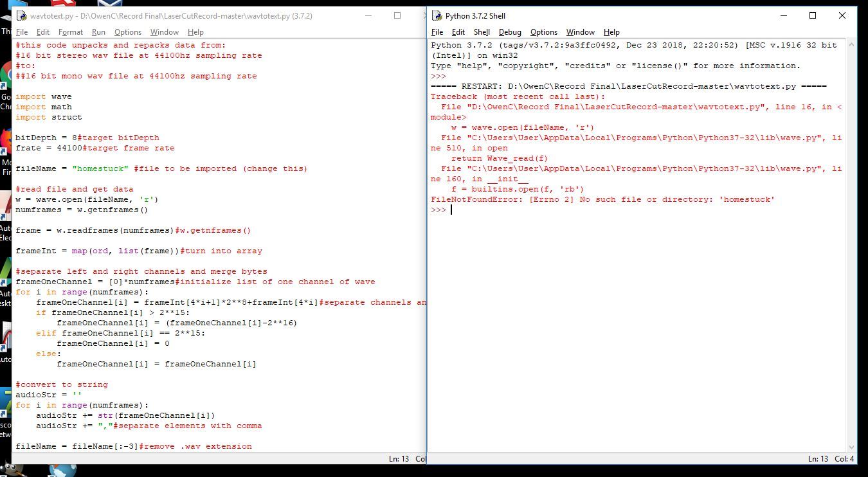Open the Run menu in the editor
Viewport: 868px width, 477px height.
point(98,32)
